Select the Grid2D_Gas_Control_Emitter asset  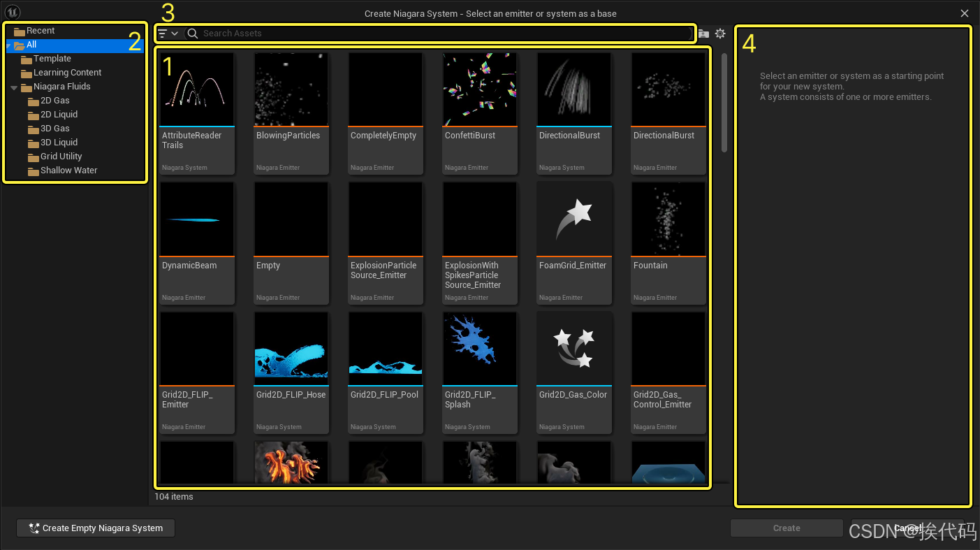(668, 372)
